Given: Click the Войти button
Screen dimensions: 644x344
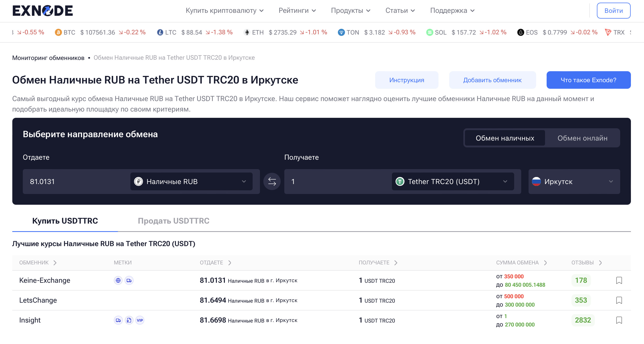Looking at the screenshot, I should click(613, 11).
